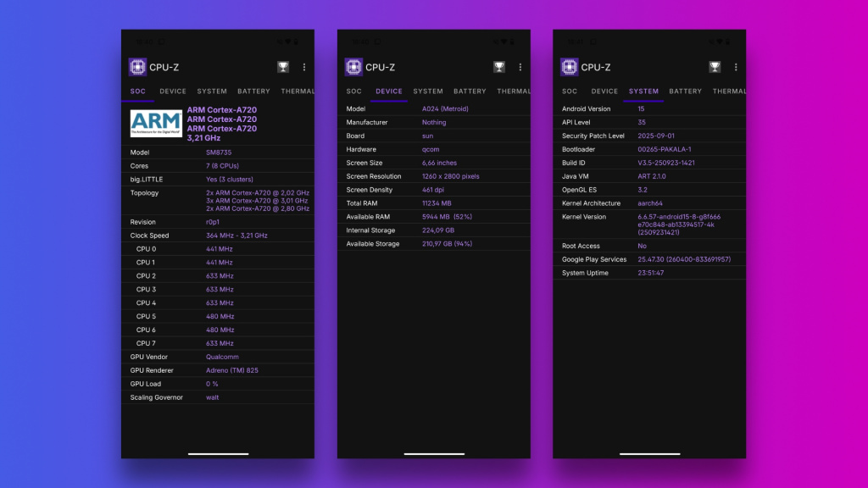Click the 'CPU 0' row label
Image resolution: width=868 pixels, height=488 pixels.
(x=146, y=249)
